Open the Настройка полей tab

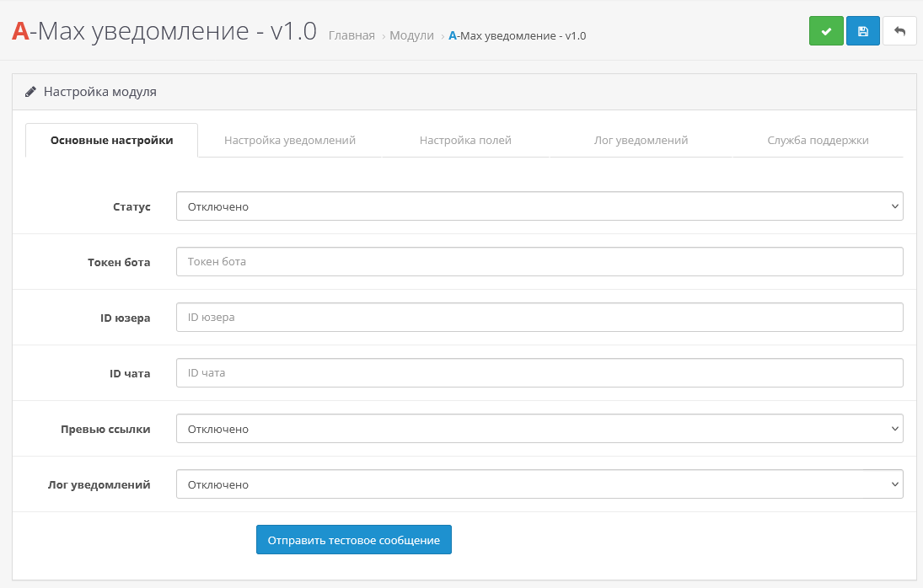[465, 141]
